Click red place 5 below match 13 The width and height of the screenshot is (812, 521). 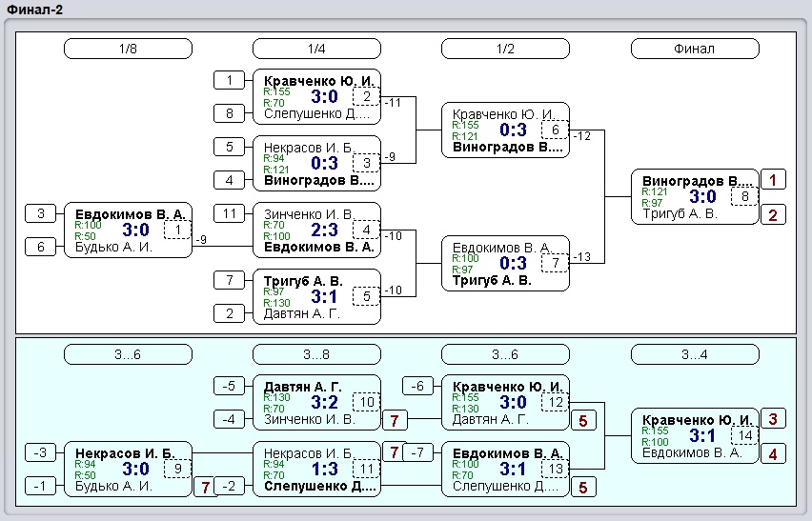[x=583, y=488]
